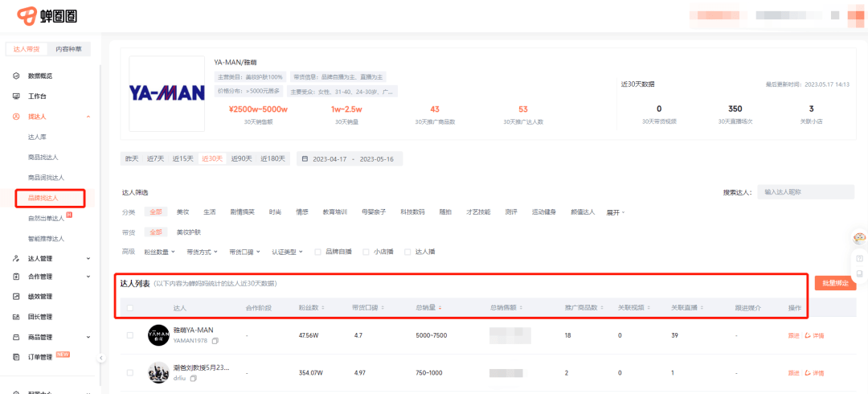Open 智能推荐达人 in the sidebar

click(x=47, y=239)
